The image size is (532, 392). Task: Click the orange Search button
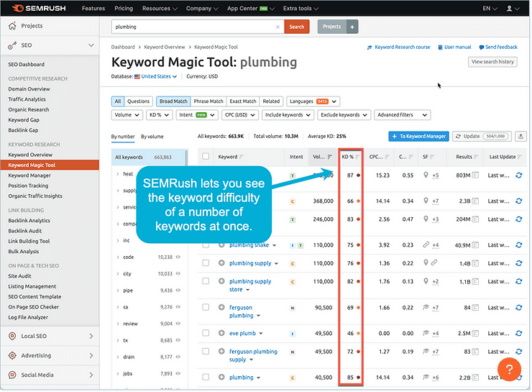coord(297,27)
